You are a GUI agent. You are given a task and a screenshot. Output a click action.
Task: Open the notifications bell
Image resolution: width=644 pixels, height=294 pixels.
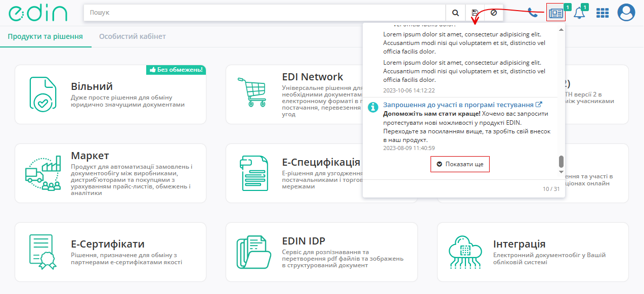point(579,14)
